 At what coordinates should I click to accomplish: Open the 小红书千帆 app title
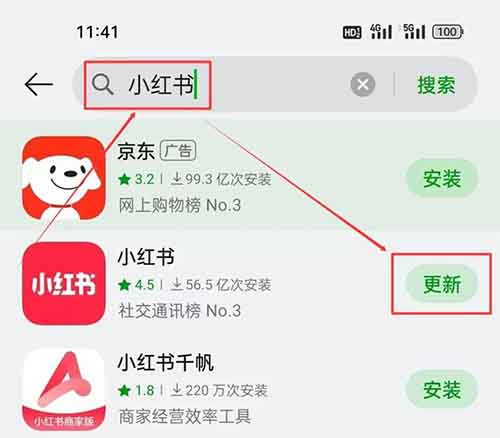pos(166,362)
